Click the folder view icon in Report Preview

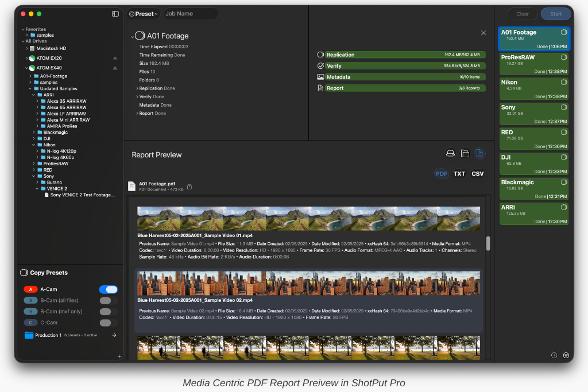[465, 153]
